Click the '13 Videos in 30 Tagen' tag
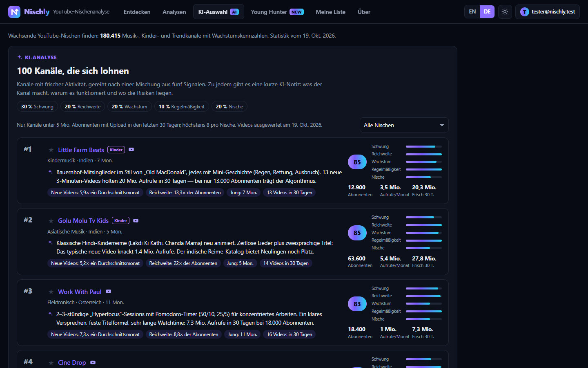The image size is (588, 368). tap(290, 193)
